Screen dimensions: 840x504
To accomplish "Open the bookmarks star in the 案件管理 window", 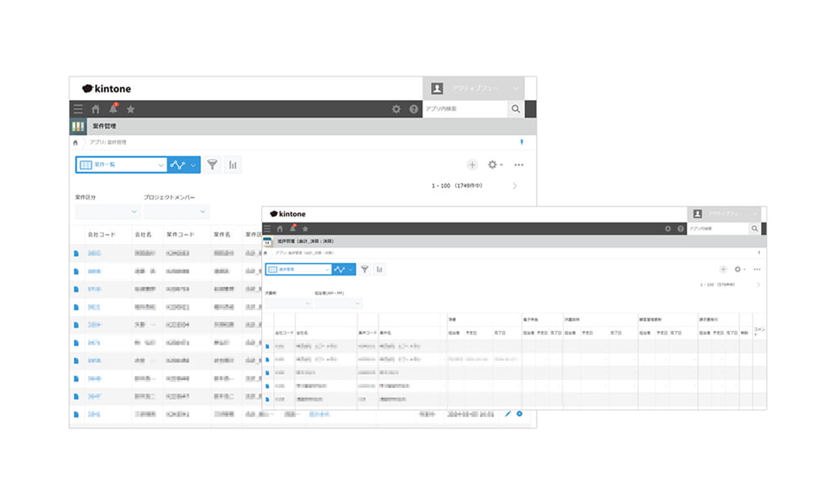I will pos(130,109).
